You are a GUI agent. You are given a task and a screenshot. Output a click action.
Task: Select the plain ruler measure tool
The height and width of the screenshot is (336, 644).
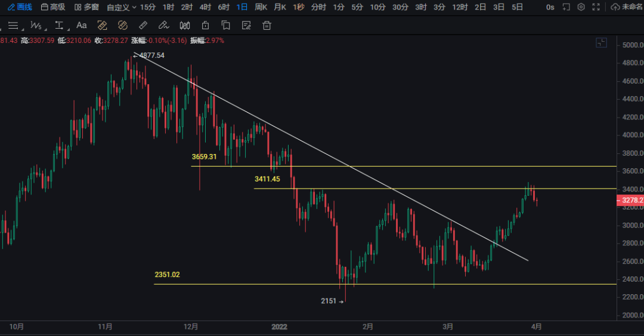(x=143, y=26)
